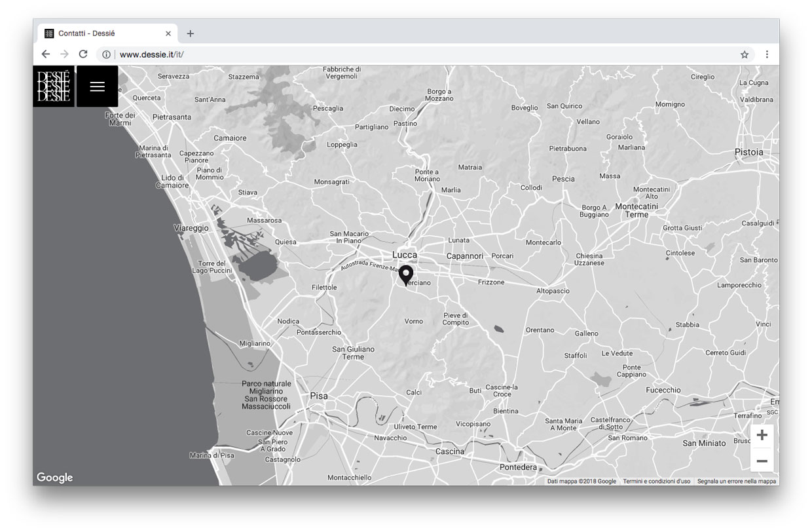Click the Pisa label on the map
This screenshot has height=532, width=812.
[x=319, y=396]
